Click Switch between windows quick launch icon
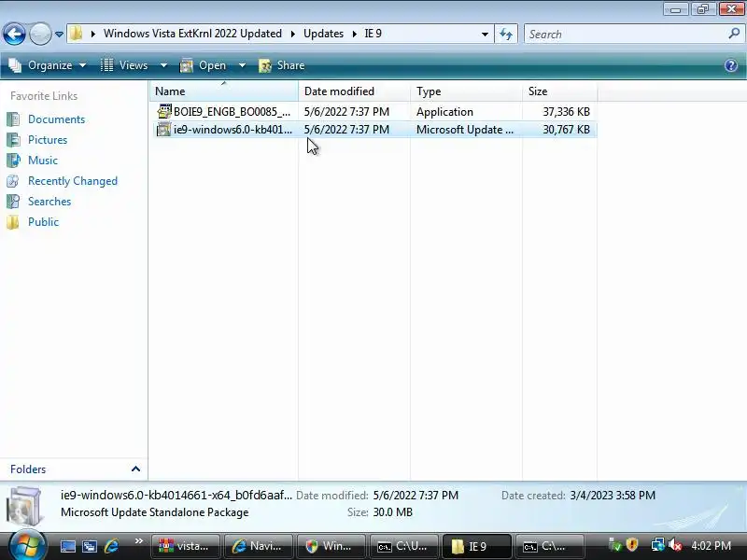 [x=90, y=546]
